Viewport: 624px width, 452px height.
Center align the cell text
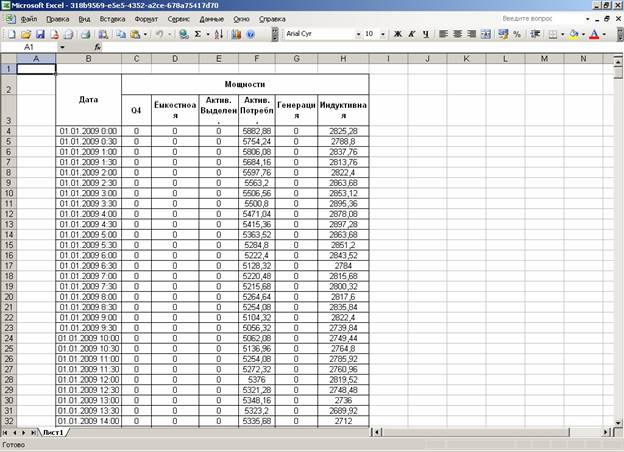pyautogui.click(x=457, y=34)
